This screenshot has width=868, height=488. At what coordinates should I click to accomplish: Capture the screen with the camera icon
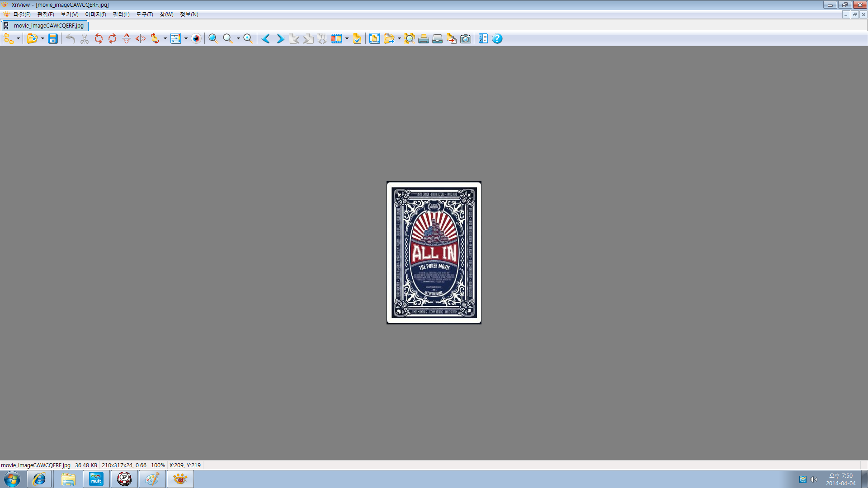466,39
